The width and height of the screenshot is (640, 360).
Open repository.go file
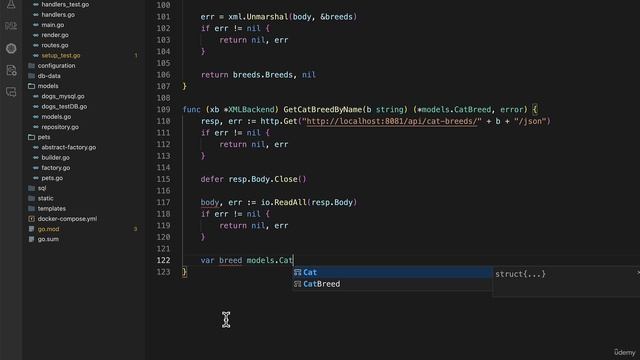[x=60, y=127]
